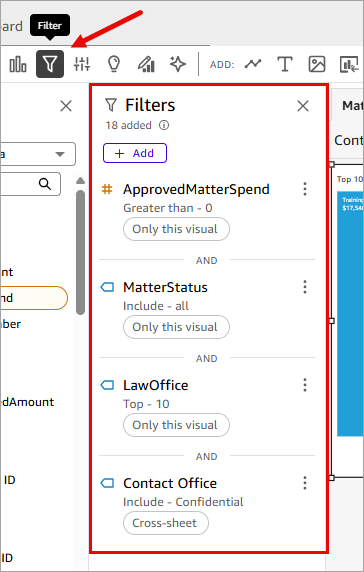Image resolution: width=364 pixels, height=572 pixels.
Task: Close the Filters panel
Action: pyautogui.click(x=303, y=106)
